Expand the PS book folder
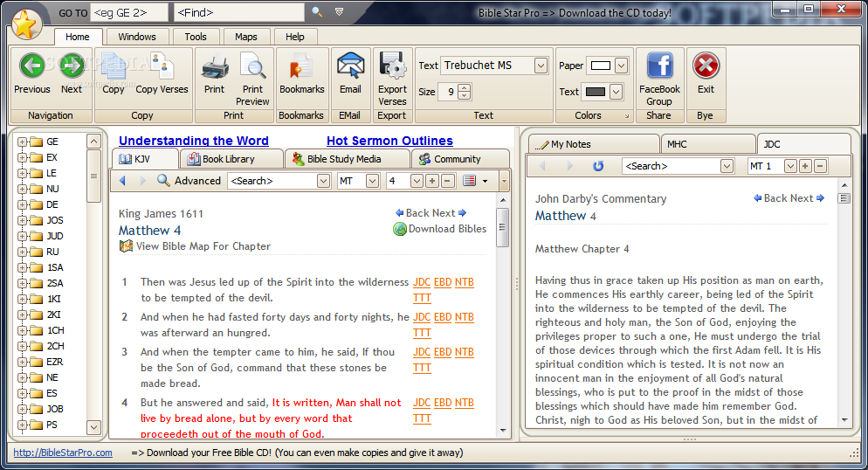 tap(22, 425)
